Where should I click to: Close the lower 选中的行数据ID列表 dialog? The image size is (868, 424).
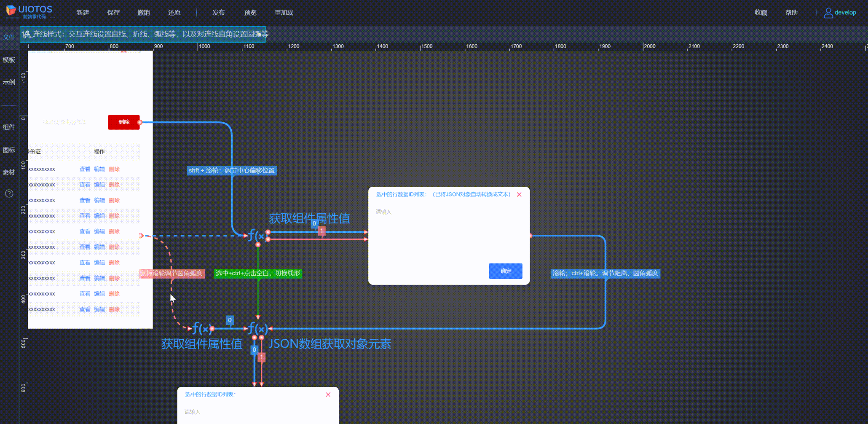click(328, 394)
